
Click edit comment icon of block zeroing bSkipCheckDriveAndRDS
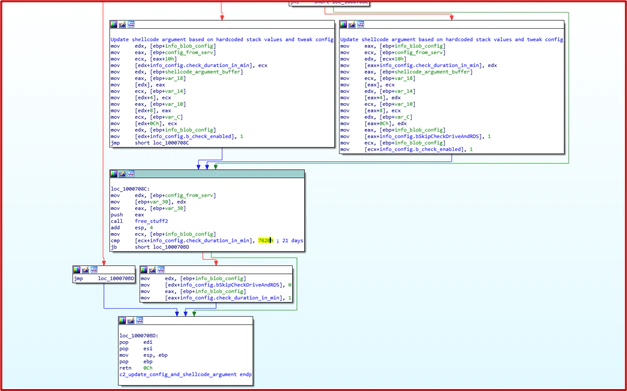[152, 270]
